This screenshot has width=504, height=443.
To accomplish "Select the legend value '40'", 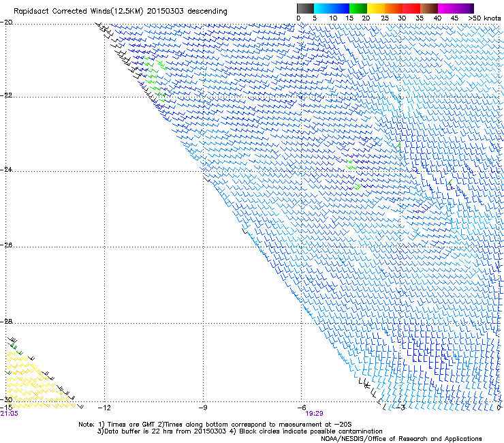I will pos(437,18).
